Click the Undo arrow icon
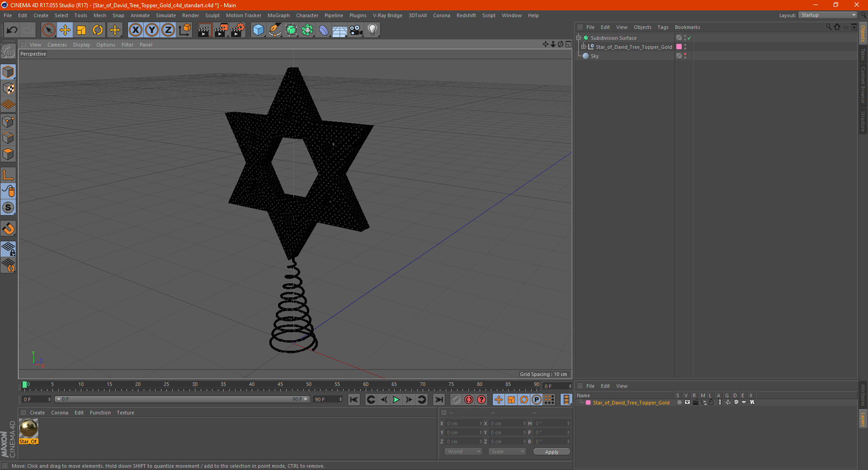Viewport: 868px width, 470px height. tap(12, 30)
